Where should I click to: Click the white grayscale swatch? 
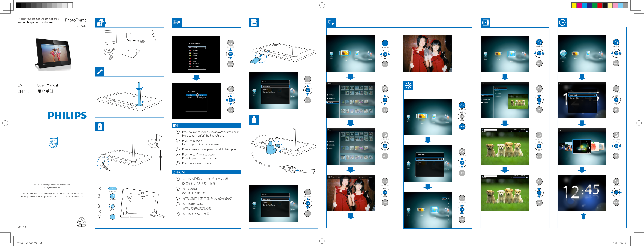(x=70, y=5)
